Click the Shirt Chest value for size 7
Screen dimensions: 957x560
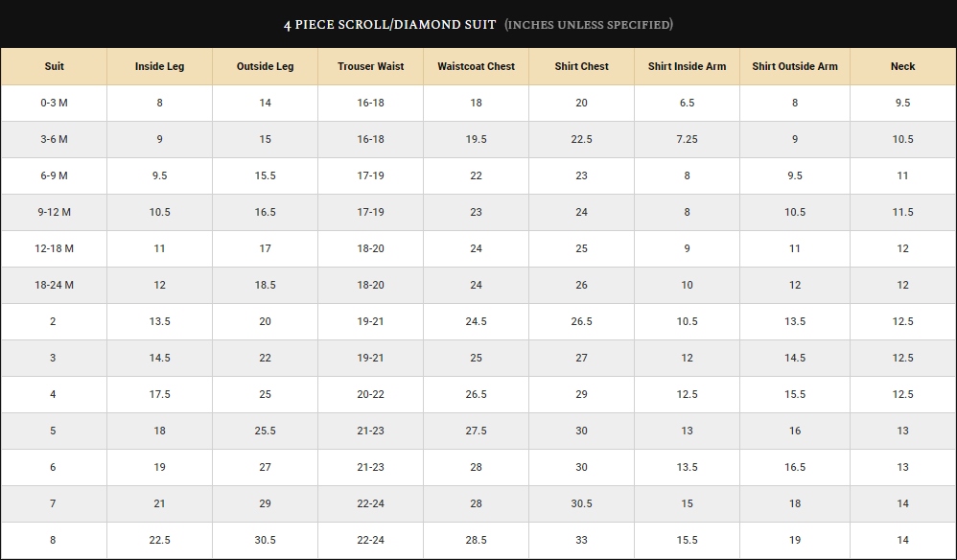coord(581,504)
